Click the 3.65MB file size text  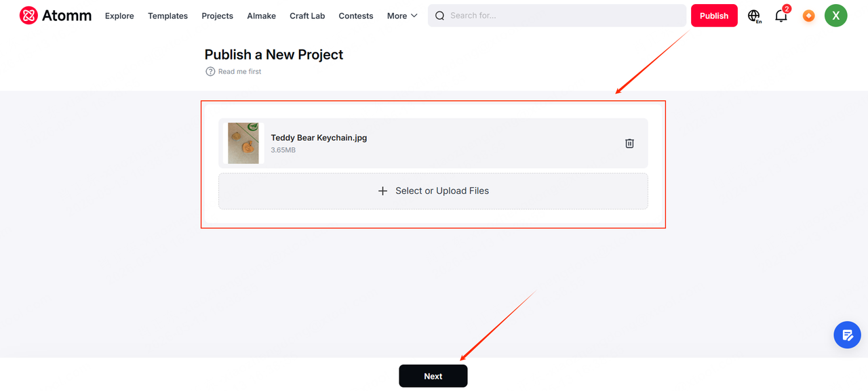(283, 150)
